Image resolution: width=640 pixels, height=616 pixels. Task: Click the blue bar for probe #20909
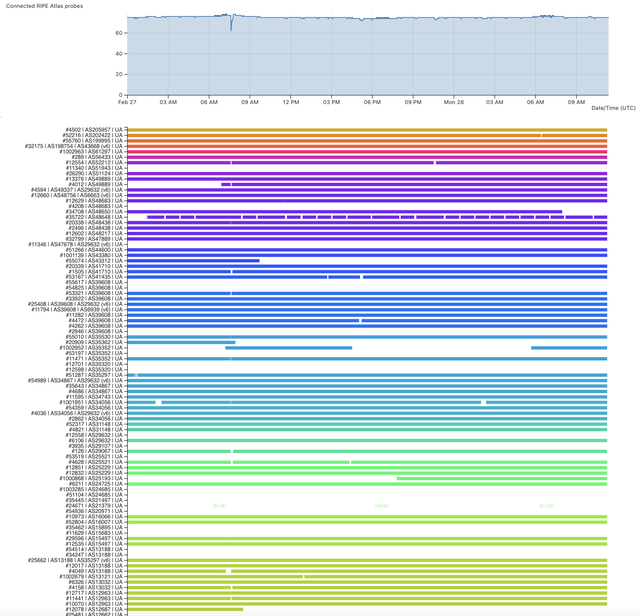pyautogui.click(x=182, y=342)
